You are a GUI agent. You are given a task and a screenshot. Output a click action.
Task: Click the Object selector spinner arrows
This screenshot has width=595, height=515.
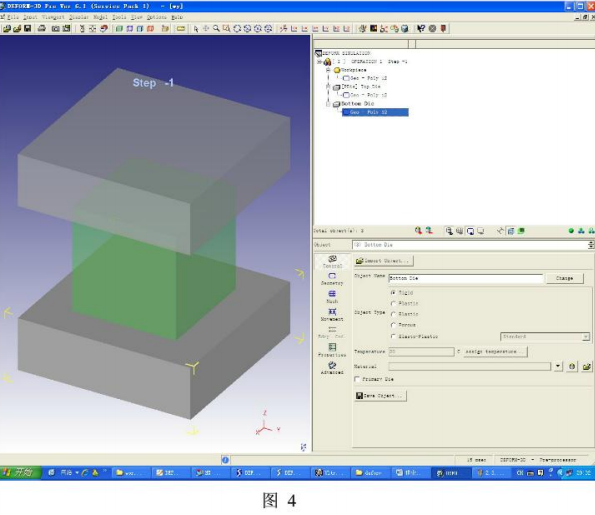click(591, 245)
